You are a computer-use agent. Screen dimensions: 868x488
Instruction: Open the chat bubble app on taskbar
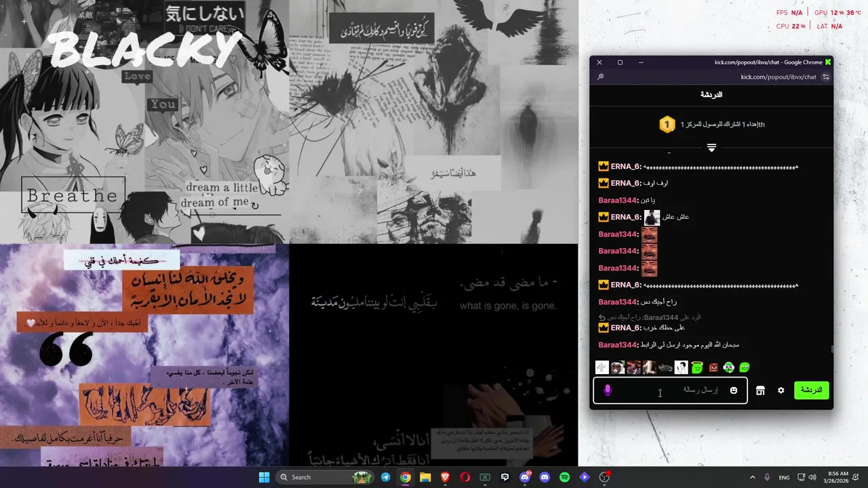click(x=505, y=477)
